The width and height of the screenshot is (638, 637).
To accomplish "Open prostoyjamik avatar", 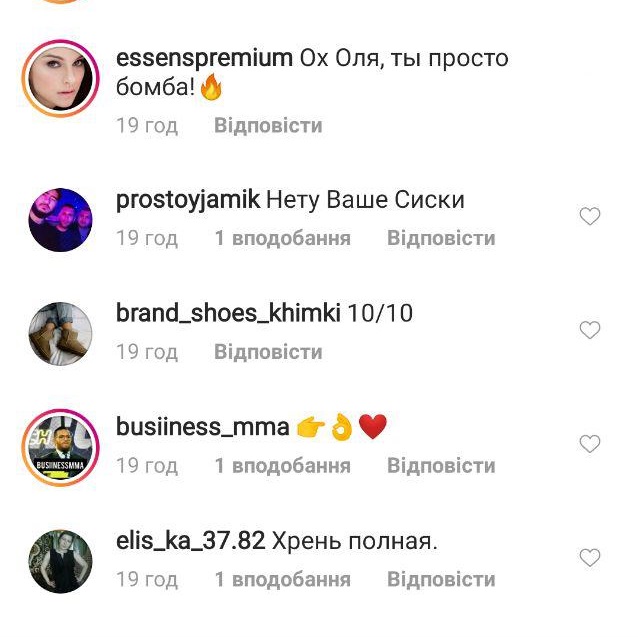I will click(x=60, y=220).
